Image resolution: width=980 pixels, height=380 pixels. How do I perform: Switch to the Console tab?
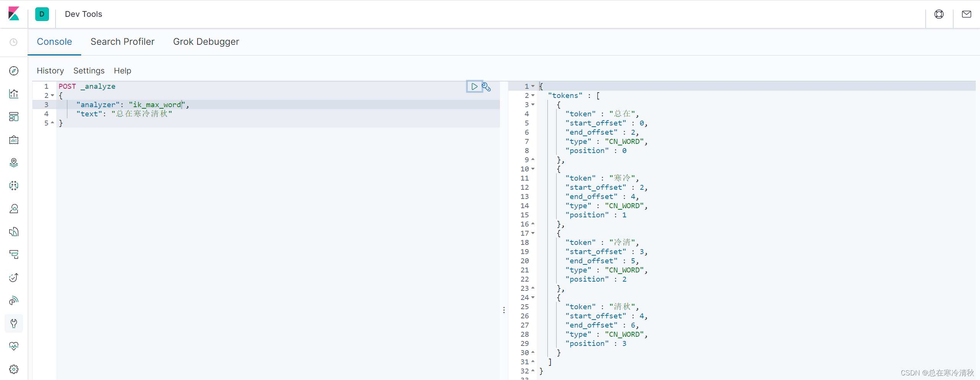coord(54,42)
